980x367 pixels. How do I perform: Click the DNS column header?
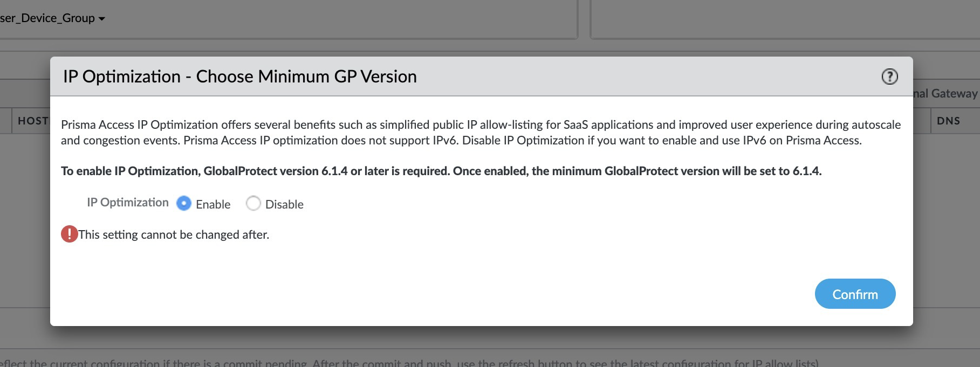point(948,121)
